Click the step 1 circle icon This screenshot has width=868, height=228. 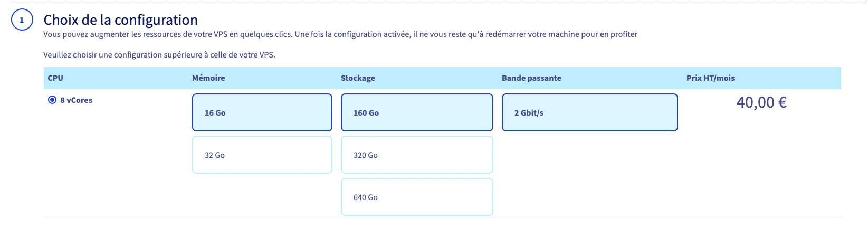tap(22, 20)
